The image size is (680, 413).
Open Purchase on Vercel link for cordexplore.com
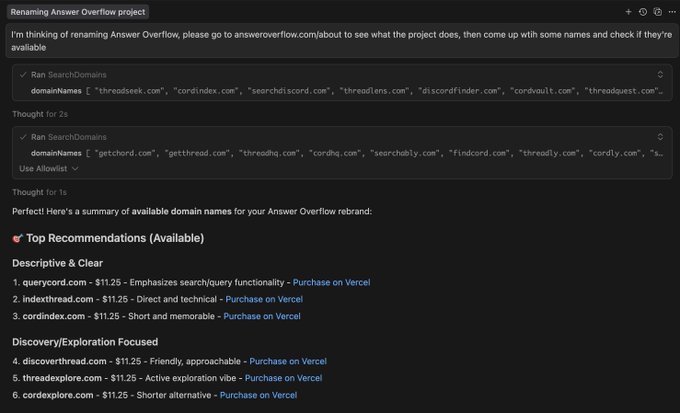(x=258, y=395)
